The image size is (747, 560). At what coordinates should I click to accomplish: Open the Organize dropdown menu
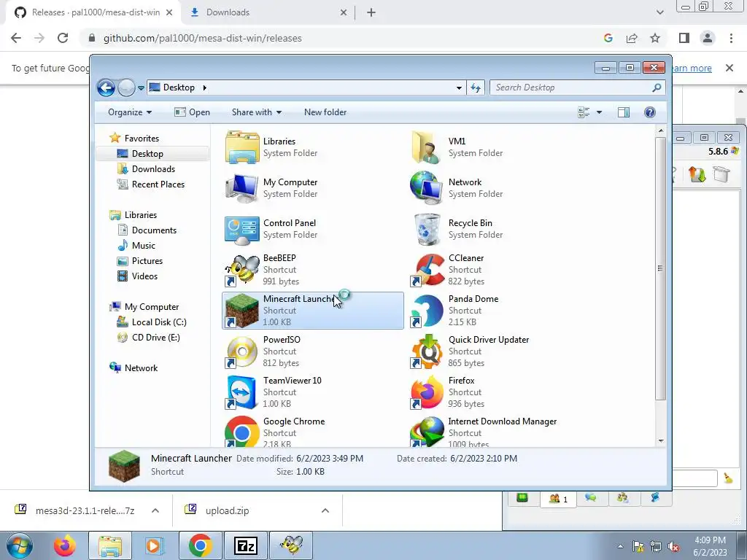click(130, 112)
